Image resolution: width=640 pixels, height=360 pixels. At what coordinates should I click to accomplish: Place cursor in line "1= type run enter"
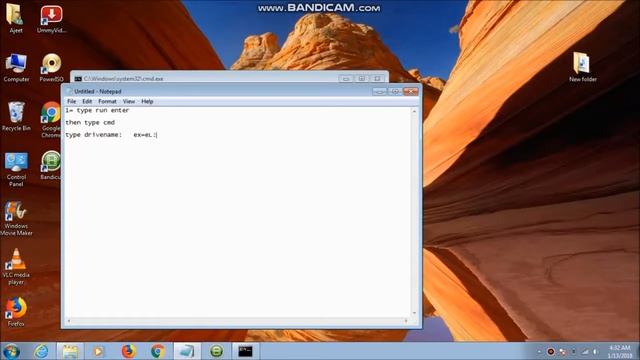click(x=97, y=111)
